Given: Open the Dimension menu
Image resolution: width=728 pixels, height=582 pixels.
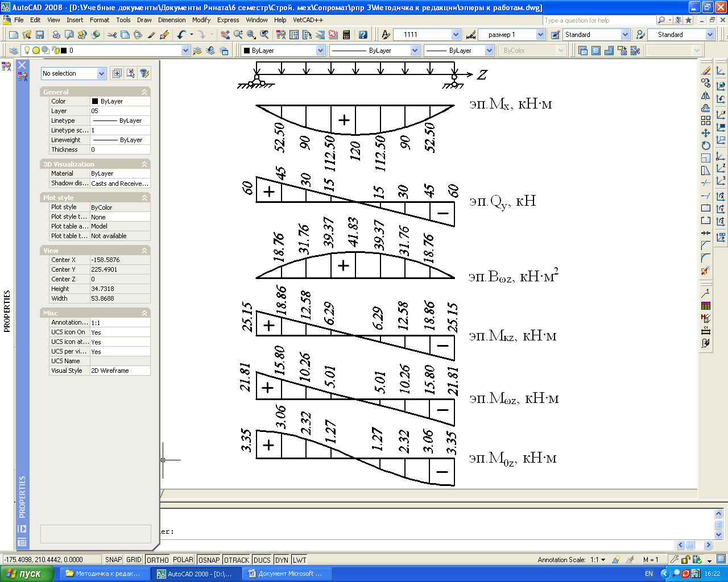Looking at the screenshot, I should click(x=172, y=20).
